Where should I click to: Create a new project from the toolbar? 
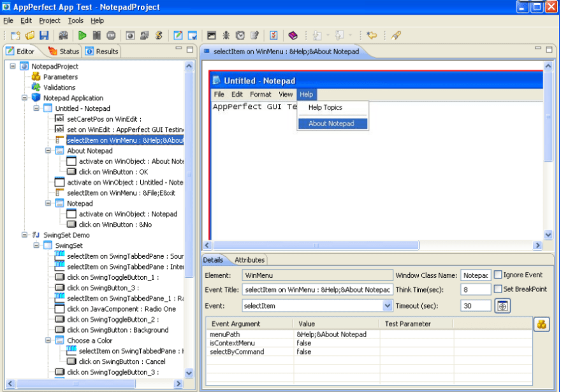pyautogui.click(x=15, y=35)
